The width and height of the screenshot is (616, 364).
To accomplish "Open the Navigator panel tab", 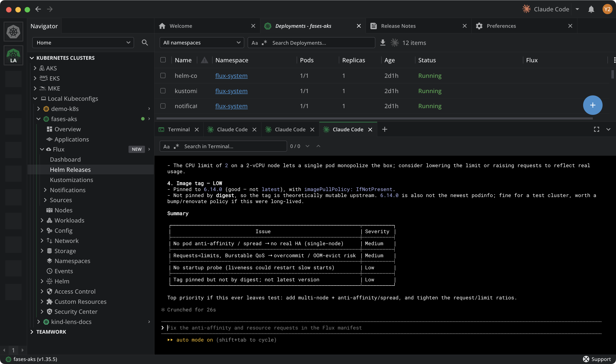I will [44, 26].
